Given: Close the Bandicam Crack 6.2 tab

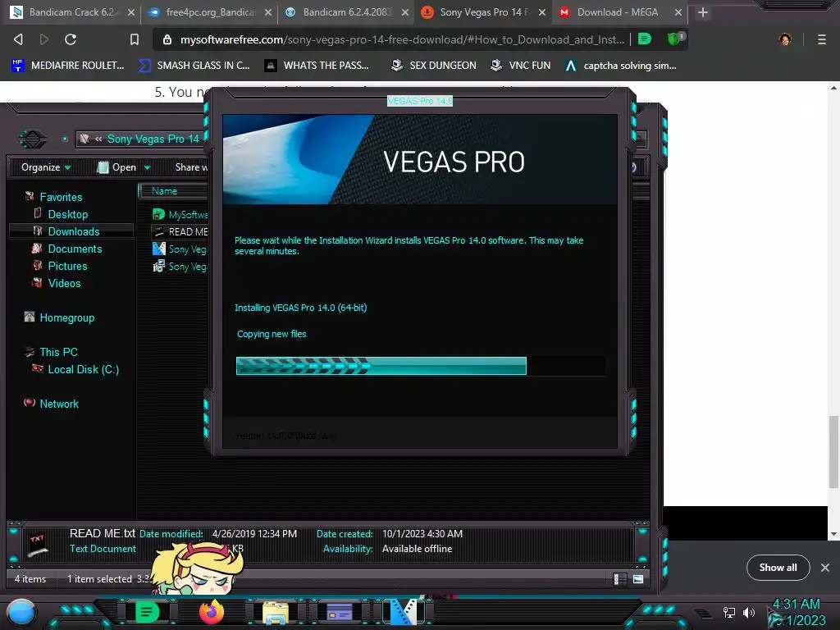Looking at the screenshot, I should [130, 12].
